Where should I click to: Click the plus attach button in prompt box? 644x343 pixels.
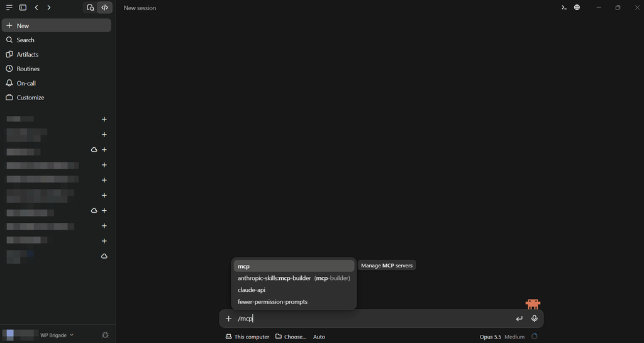(229, 318)
